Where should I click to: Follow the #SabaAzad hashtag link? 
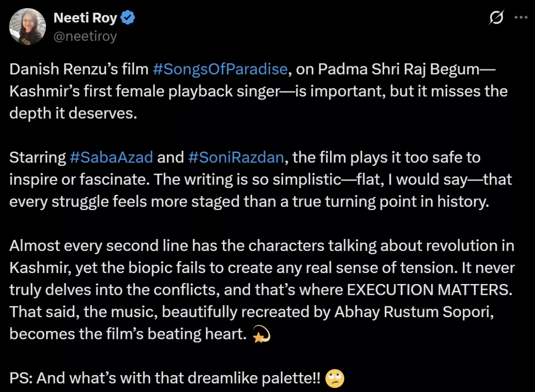[x=111, y=157]
